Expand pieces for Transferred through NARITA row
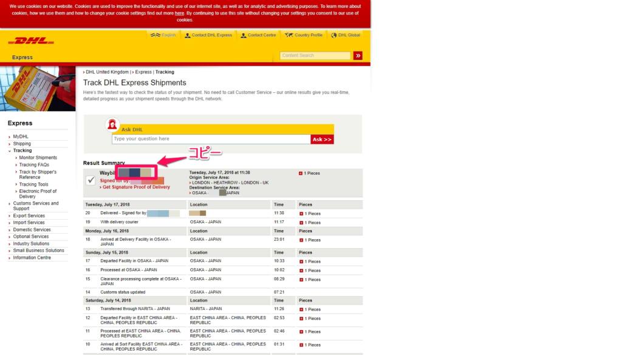Viewport: 644px width, 355px height. 301,309
